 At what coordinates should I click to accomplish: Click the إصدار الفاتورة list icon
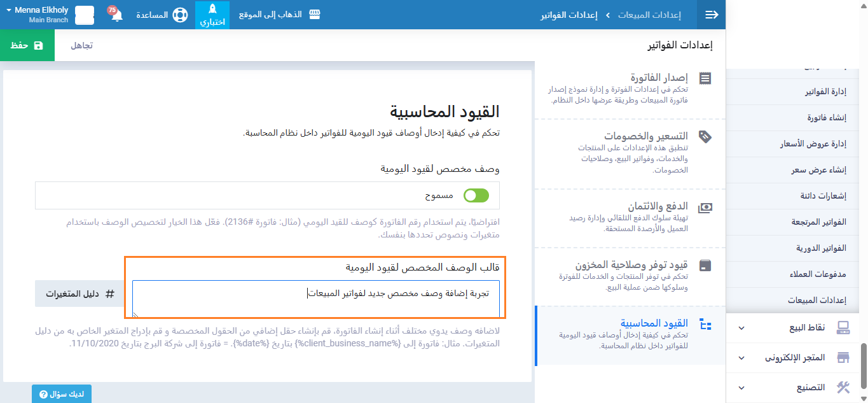point(705,78)
